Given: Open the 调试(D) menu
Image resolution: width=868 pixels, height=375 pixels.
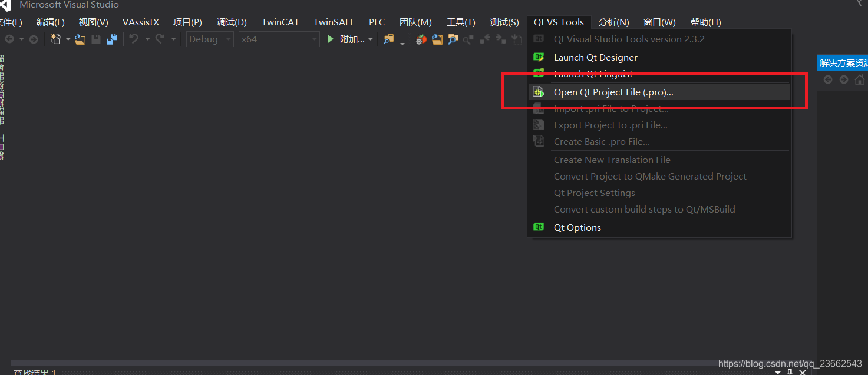Looking at the screenshot, I should pyautogui.click(x=232, y=22).
